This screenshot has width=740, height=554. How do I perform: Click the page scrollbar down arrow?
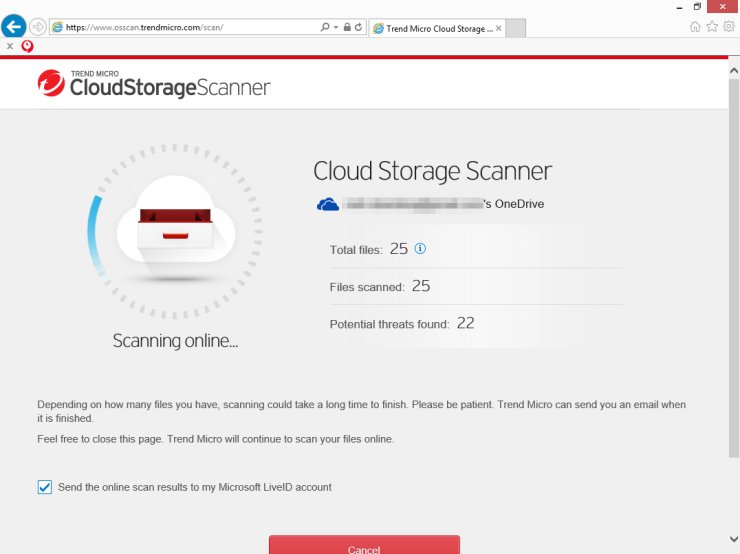pyautogui.click(x=734, y=539)
